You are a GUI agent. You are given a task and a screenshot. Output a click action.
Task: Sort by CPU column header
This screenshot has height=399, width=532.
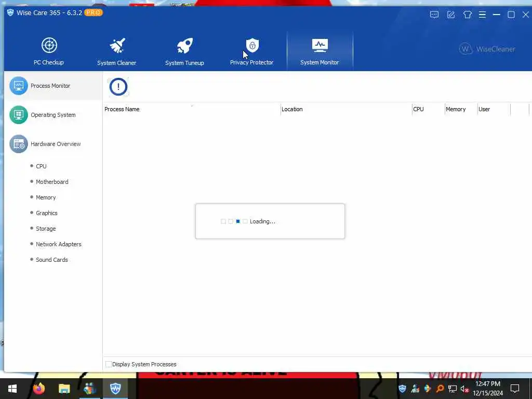pos(429,109)
